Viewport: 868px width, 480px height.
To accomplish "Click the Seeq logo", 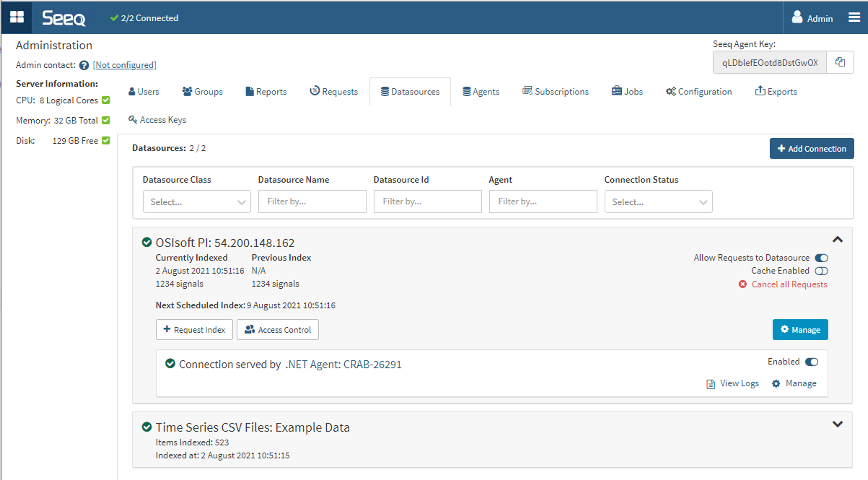I will pyautogui.click(x=64, y=18).
